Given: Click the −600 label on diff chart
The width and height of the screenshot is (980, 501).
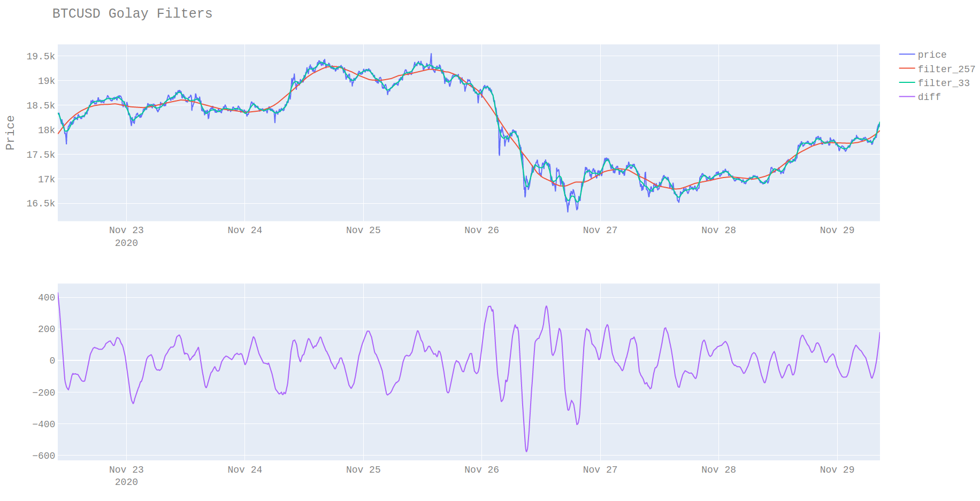Looking at the screenshot, I should coord(43,456).
